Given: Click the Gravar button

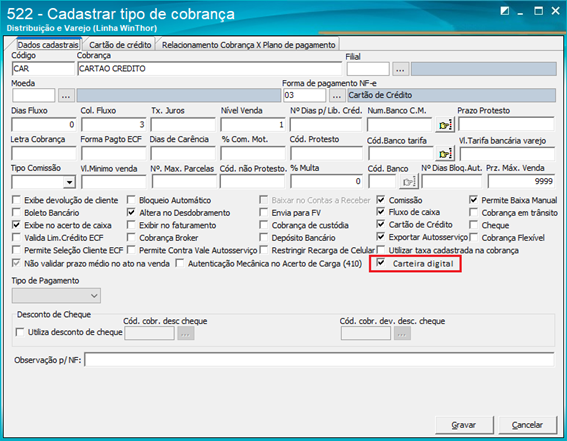Looking at the screenshot, I should (x=464, y=425).
